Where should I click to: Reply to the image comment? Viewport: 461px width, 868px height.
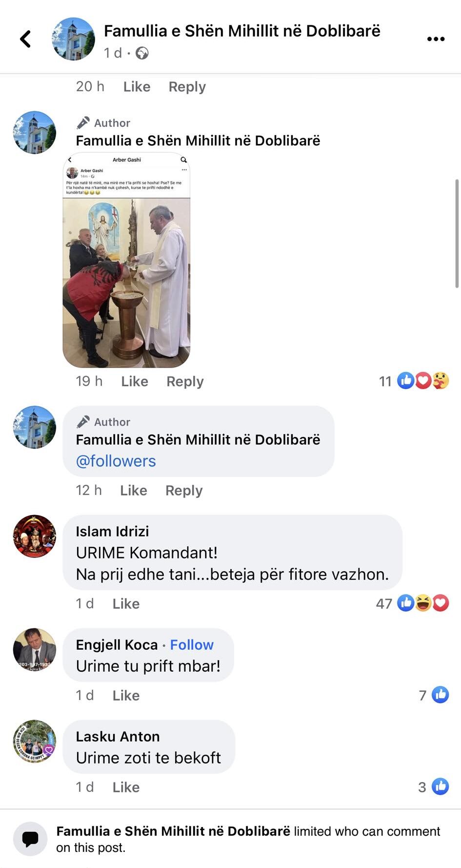coord(185,381)
